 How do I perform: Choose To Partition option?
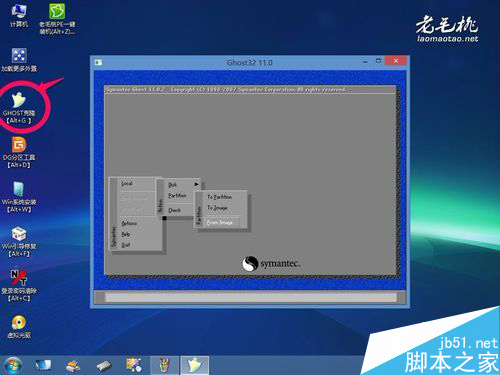[x=220, y=197]
